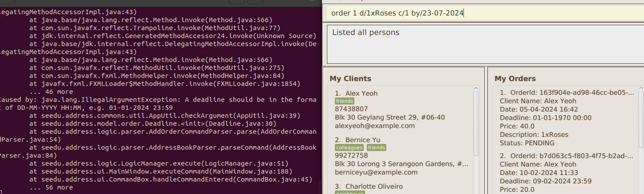Viewport: 644px width, 194px height.
Task: Click address 'Blk 30 Lorong 3 Serangoon Gardens'
Action: [x=401, y=164]
